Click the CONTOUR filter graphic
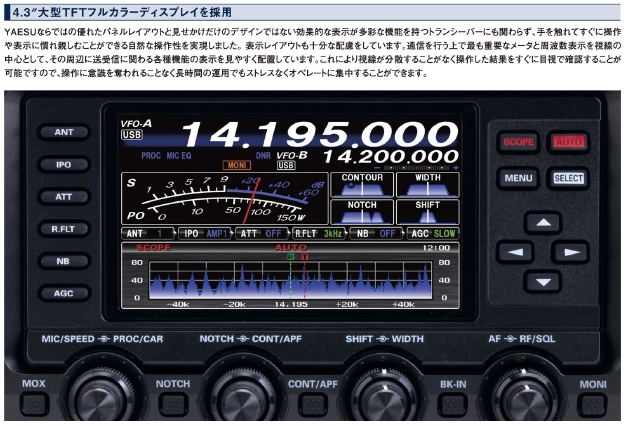 362,185
